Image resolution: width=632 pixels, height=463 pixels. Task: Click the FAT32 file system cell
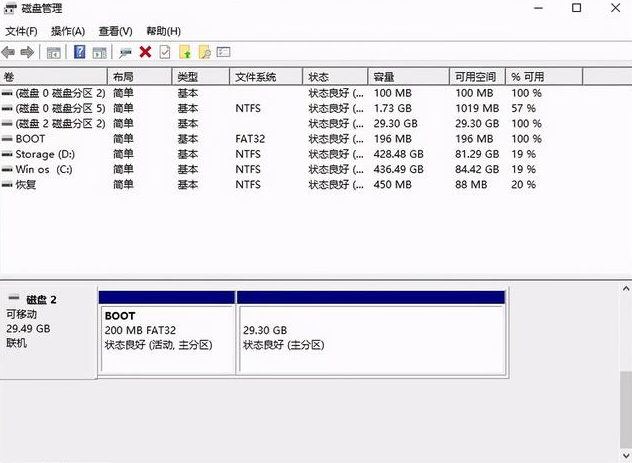coord(250,139)
